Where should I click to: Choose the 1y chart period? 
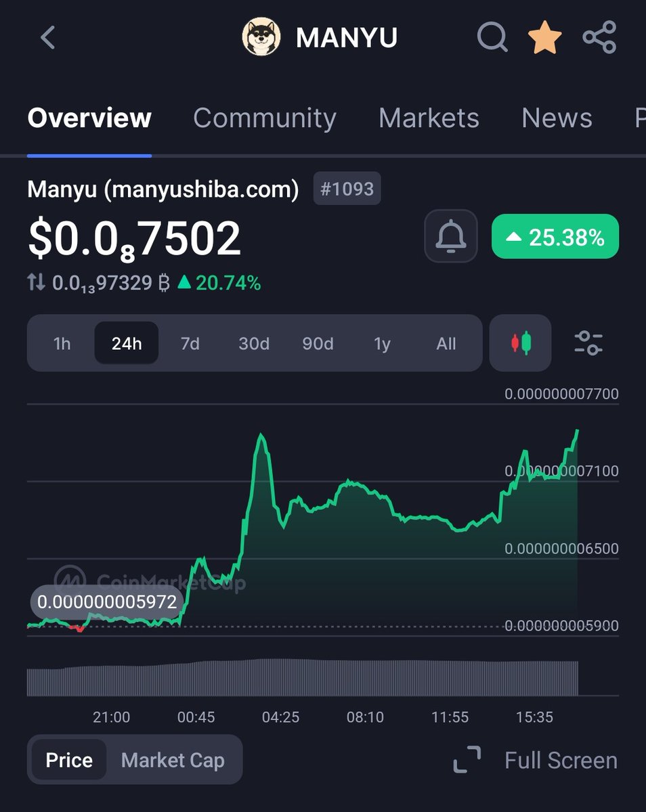382,343
